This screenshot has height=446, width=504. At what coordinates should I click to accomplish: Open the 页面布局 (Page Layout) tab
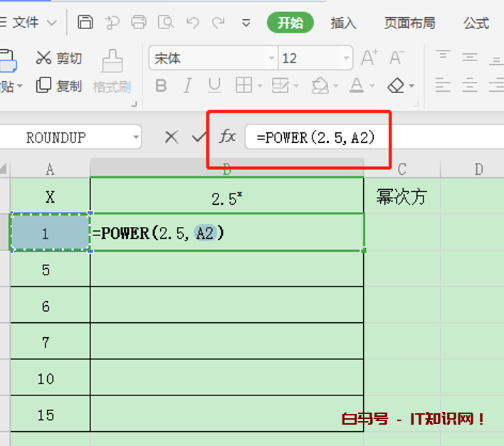click(x=409, y=23)
